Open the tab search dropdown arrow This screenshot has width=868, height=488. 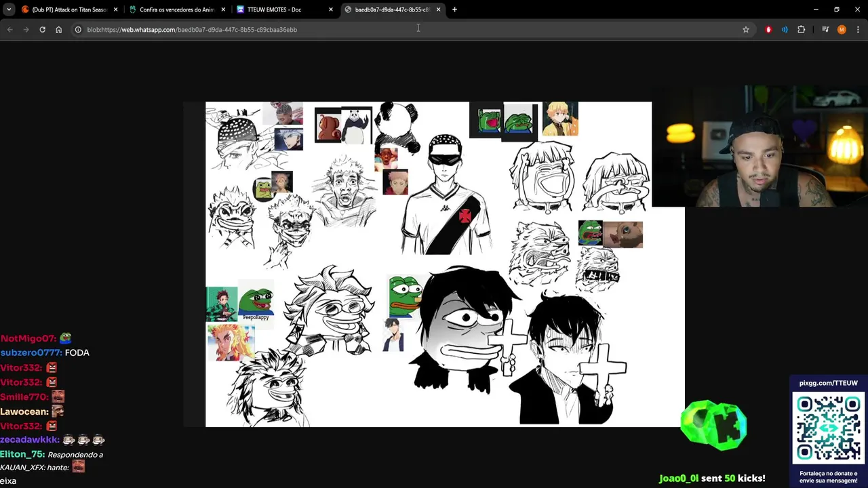9,9
